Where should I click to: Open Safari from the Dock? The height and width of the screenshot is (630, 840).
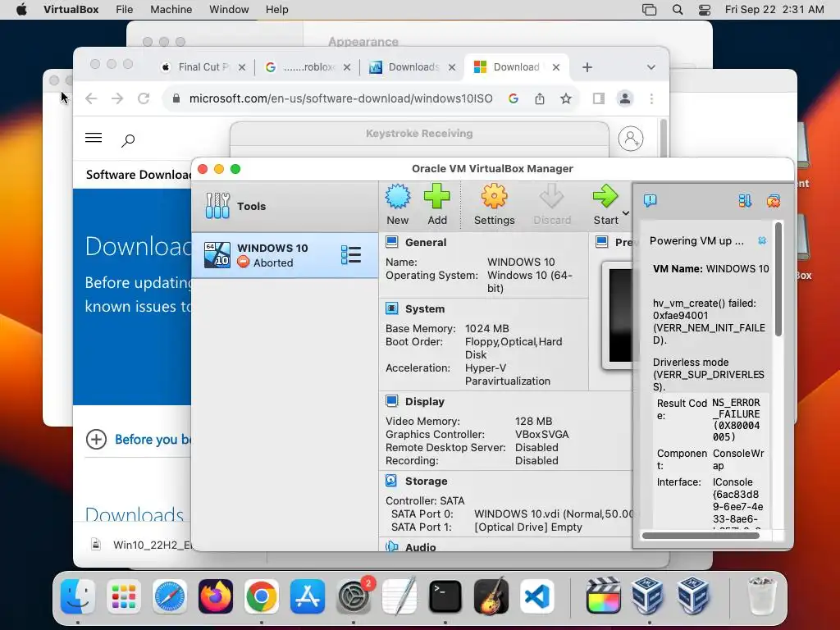tap(170, 596)
